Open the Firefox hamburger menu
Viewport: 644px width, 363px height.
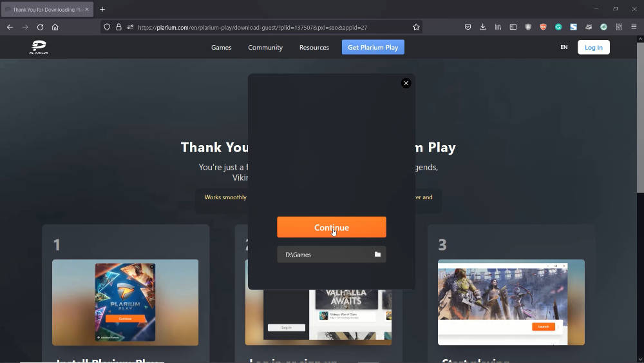click(634, 27)
